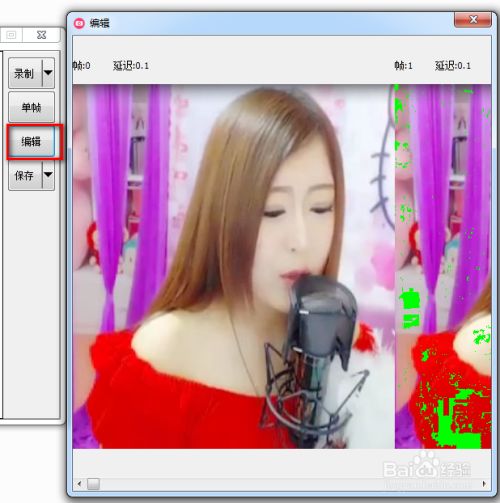Image resolution: width=500 pixels, height=503 pixels.
Task: Click horizontal scrollbar left arrow
Action: pyautogui.click(x=79, y=484)
